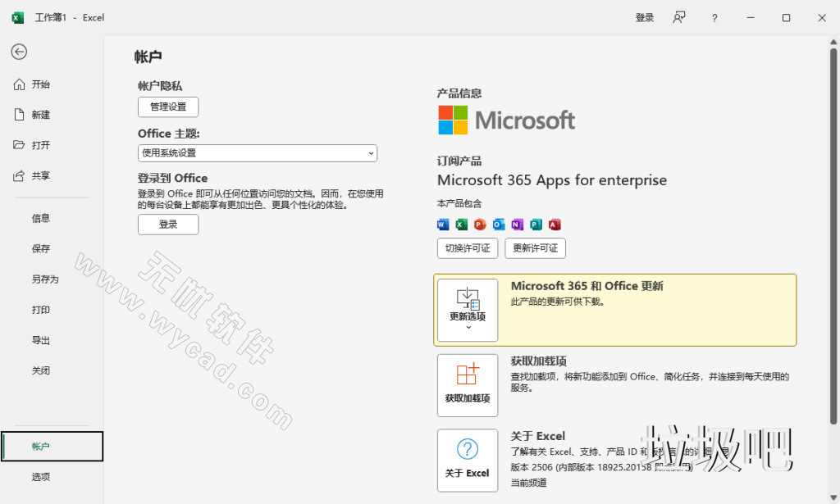Select the Word icon under 本产品包含

[x=443, y=225]
